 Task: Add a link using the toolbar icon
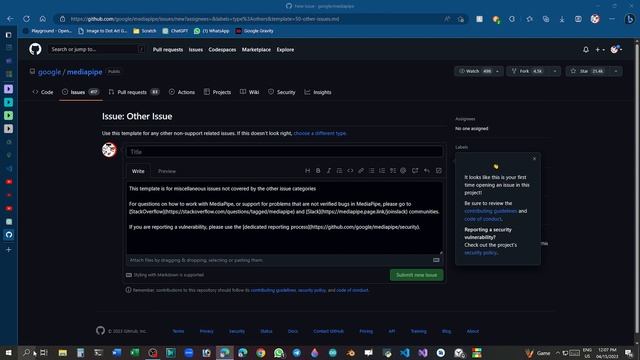click(361, 171)
